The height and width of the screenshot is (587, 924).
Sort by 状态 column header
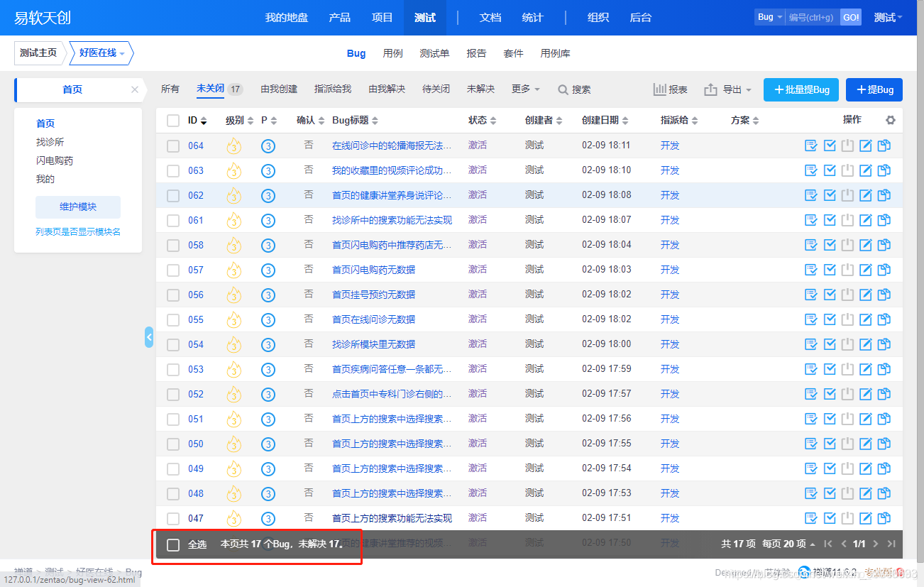pos(483,121)
